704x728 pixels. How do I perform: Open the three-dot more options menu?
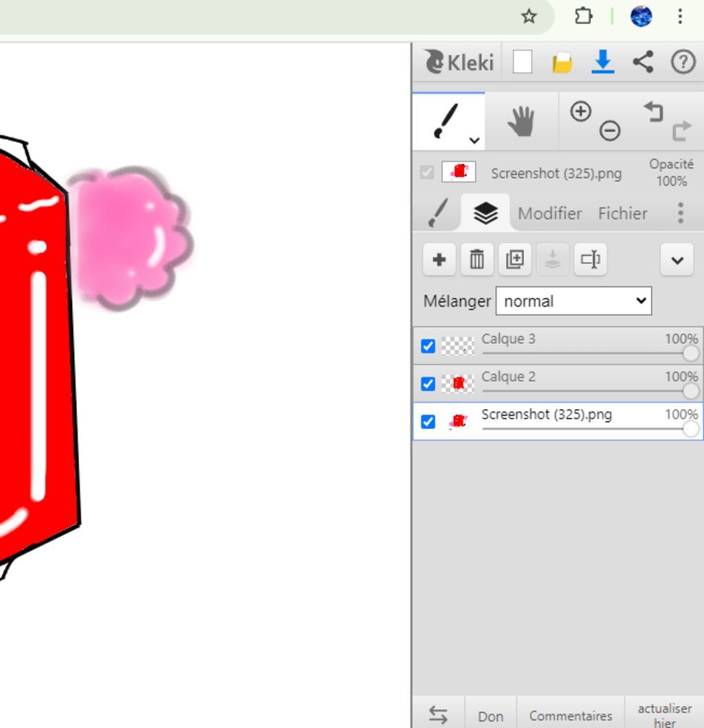(680, 213)
